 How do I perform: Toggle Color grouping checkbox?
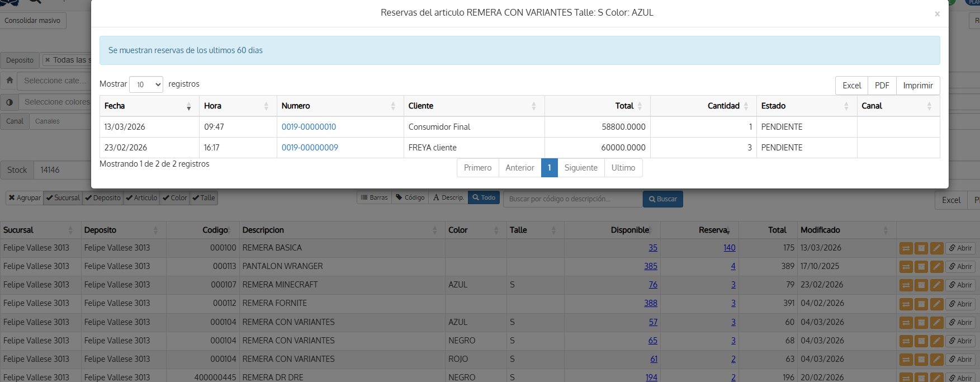click(x=175, y=198)
